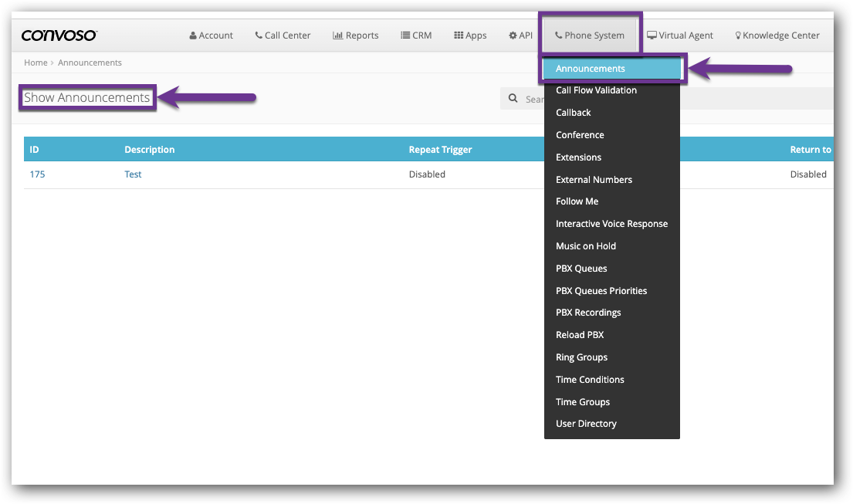
Task: Open the Virtual Agent menu
Action: (x=679, y=36)
